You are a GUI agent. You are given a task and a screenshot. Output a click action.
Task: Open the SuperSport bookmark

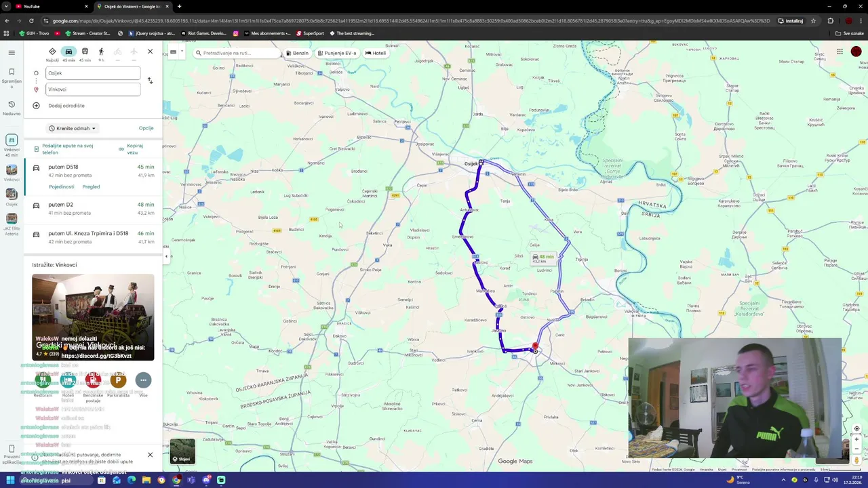(x=310, y=33)
